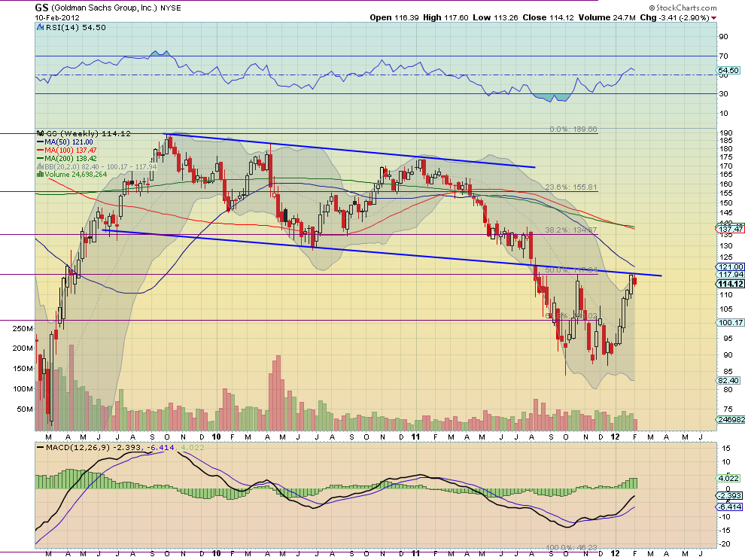Click the GS (Weekly) 114.12 legend entry
Image resolution: width=745 pixels, height=560 pixels.
(88, 133)
